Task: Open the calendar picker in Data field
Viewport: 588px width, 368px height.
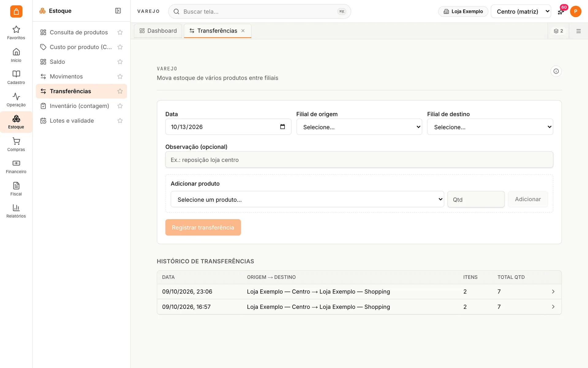Action: tap(282, 127)
